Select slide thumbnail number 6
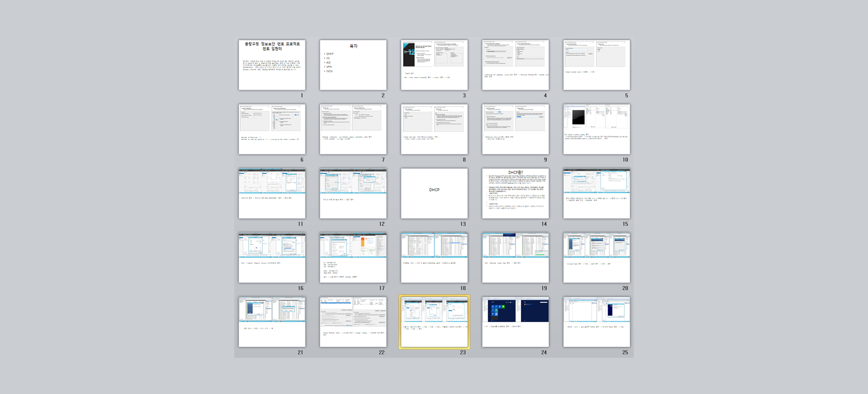The height and width of the screenshot is (394, 868). coord(272,129)
